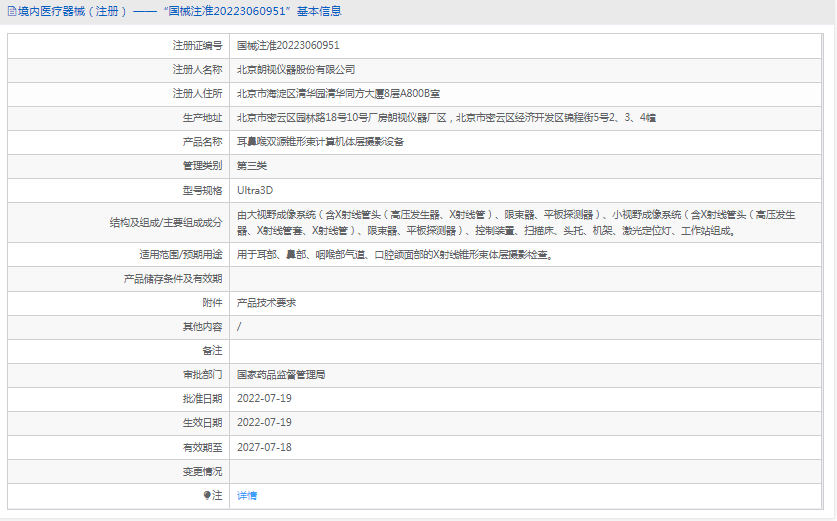Click the 变更情况 row label
Image resolution: width=837 pixels, height=521 pixels.
click(202, 471)
